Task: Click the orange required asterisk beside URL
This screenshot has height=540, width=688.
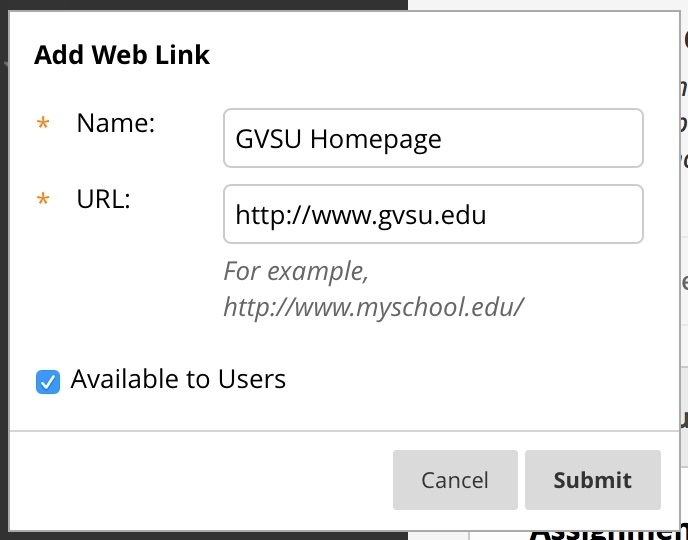Action: click(43, 200)
